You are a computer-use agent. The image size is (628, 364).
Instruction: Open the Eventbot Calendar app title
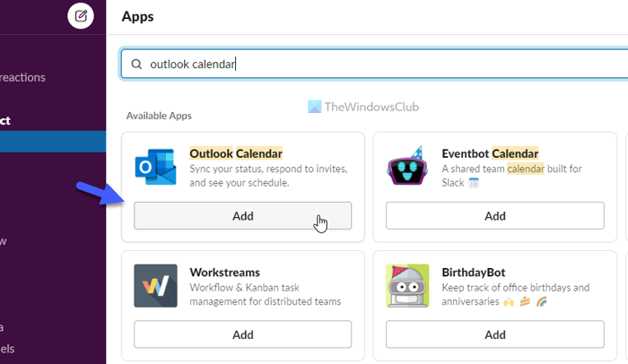pos(490,153)
